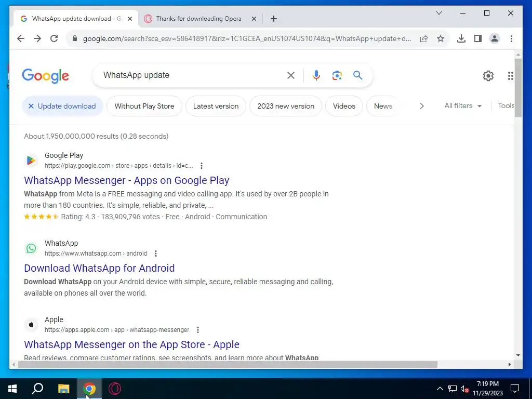The width and height of the screenshot is (532, 399).
Task: Open more options for Apple result
Action: (x=198, y=330)
